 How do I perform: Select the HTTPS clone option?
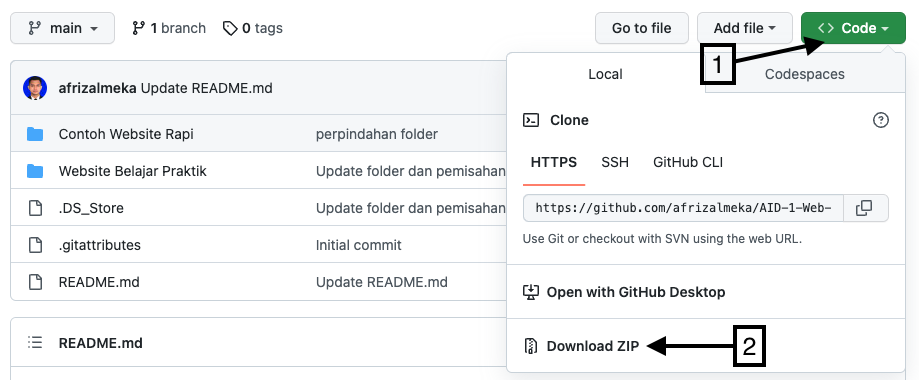tap(554, 162)
